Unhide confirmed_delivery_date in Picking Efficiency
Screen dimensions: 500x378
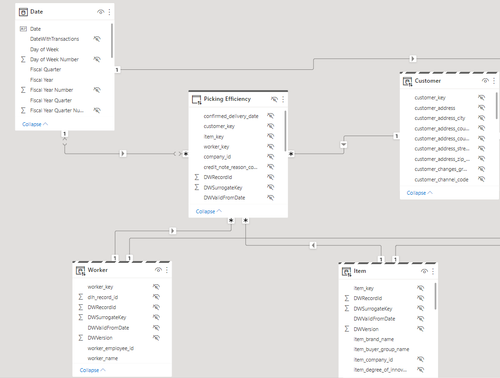pos(271,116)
